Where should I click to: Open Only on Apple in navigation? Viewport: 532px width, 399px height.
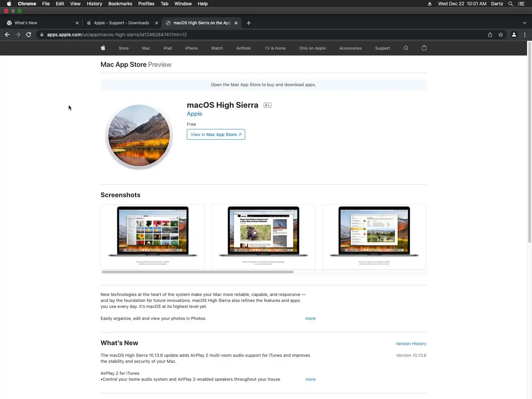313,48
